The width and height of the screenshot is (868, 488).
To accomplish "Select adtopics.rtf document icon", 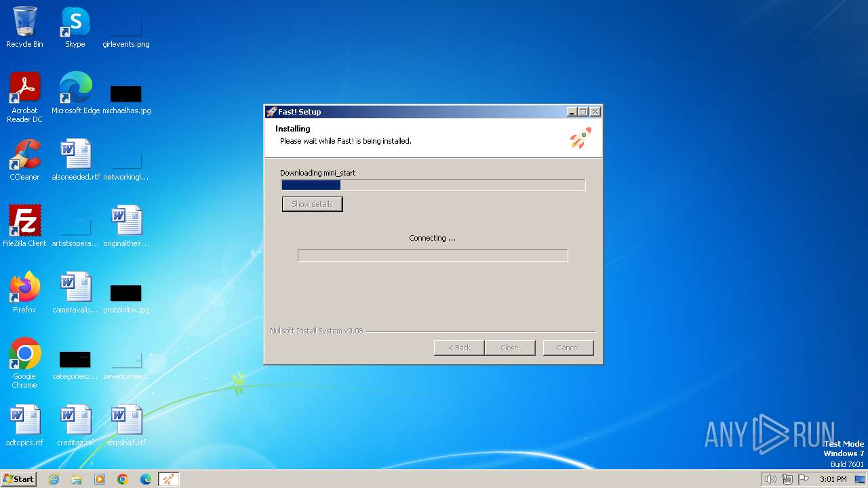I will [24, 426].
